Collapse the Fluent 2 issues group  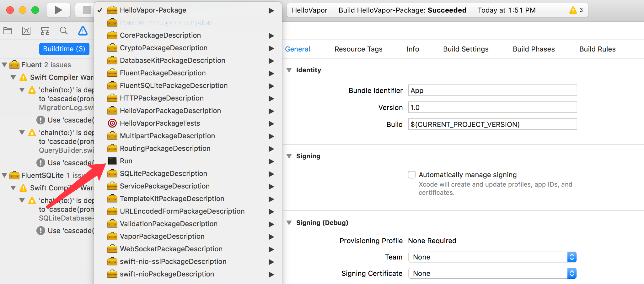4,65
